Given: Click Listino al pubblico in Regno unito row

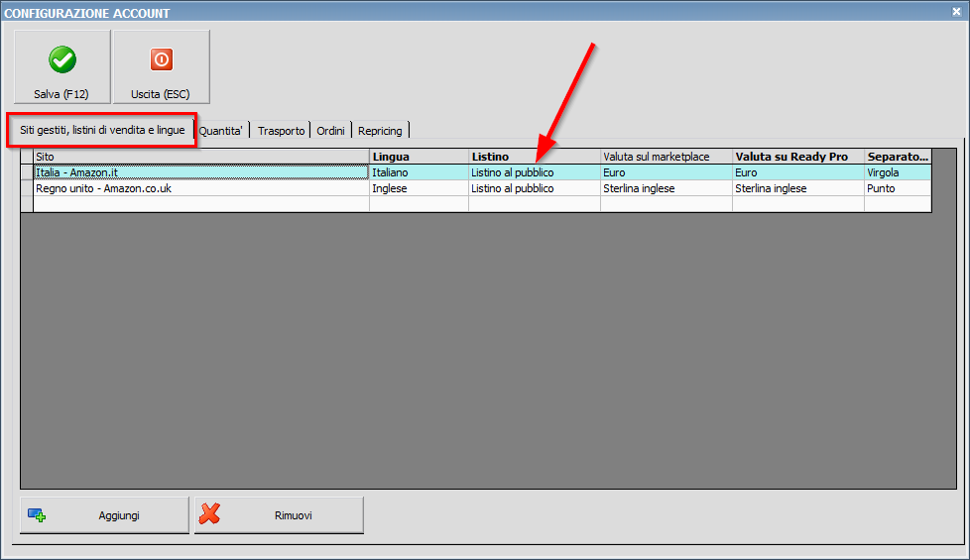Looking at the screenshot, I should pos(535,188).
